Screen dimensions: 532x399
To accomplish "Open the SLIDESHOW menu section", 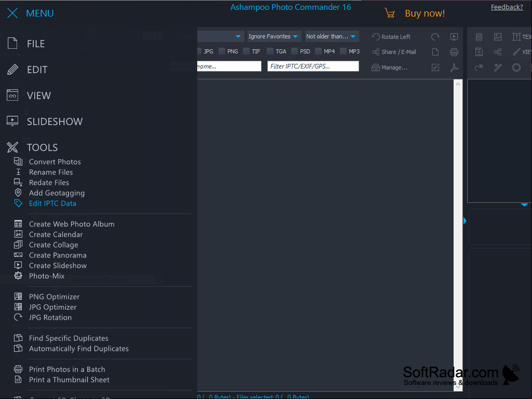I will point(54,121).
